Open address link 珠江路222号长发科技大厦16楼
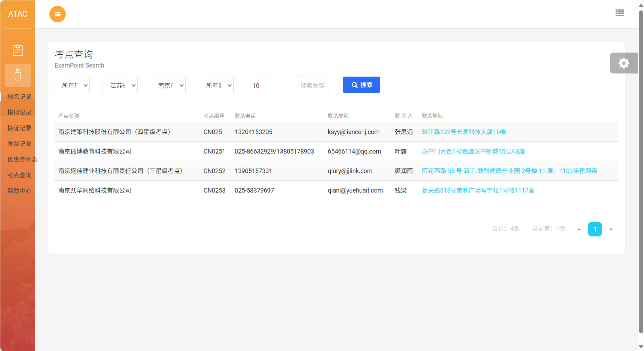The image size is (644, 351). pyautogui.click(x=464, y=132)
